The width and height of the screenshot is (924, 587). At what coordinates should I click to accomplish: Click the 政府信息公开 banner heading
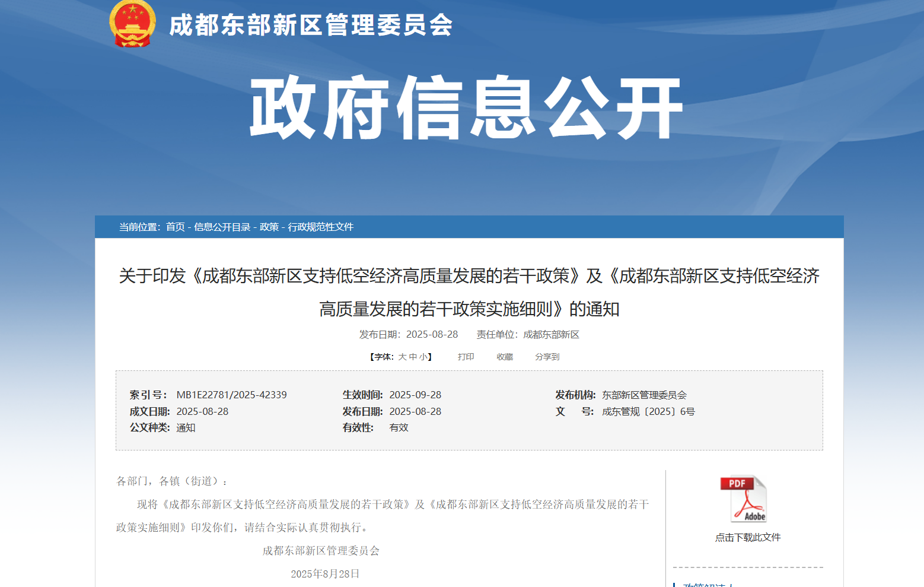[x=466, y=108]
